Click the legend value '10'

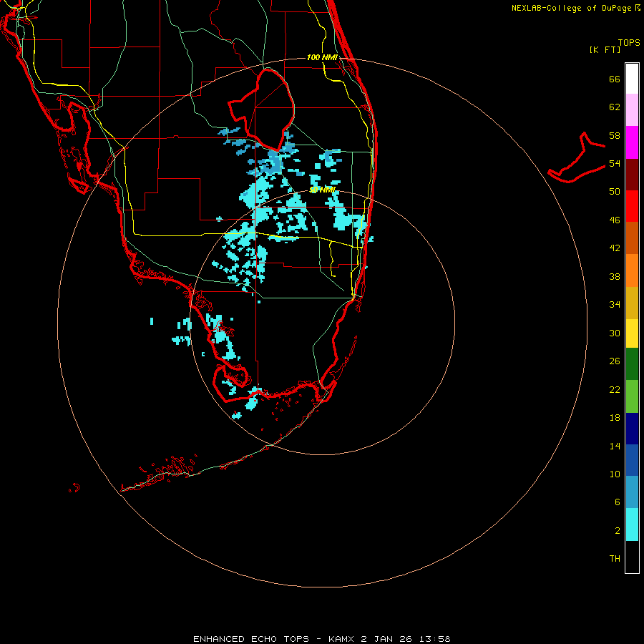tap(615, 474)
